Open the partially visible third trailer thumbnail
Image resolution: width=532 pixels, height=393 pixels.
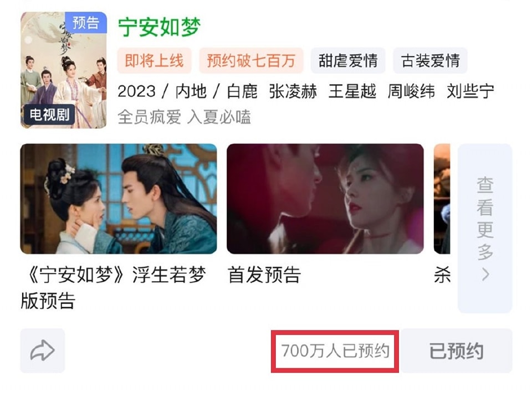[x=442, y=199]
